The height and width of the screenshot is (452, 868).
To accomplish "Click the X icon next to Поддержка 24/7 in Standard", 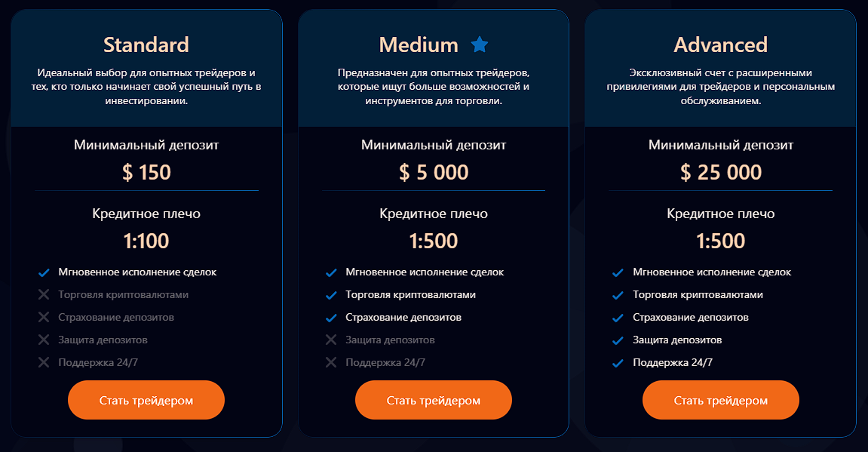I will tap(43, 363).
